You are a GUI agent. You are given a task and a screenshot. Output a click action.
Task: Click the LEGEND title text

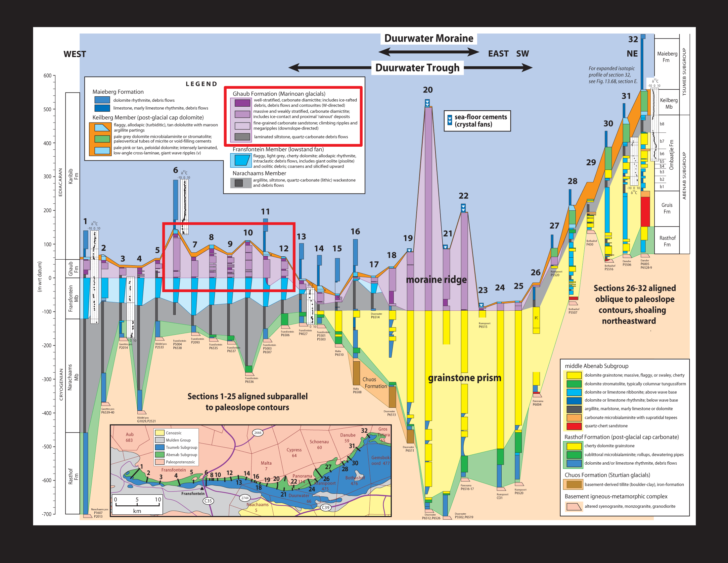click(x=201, y=84)
